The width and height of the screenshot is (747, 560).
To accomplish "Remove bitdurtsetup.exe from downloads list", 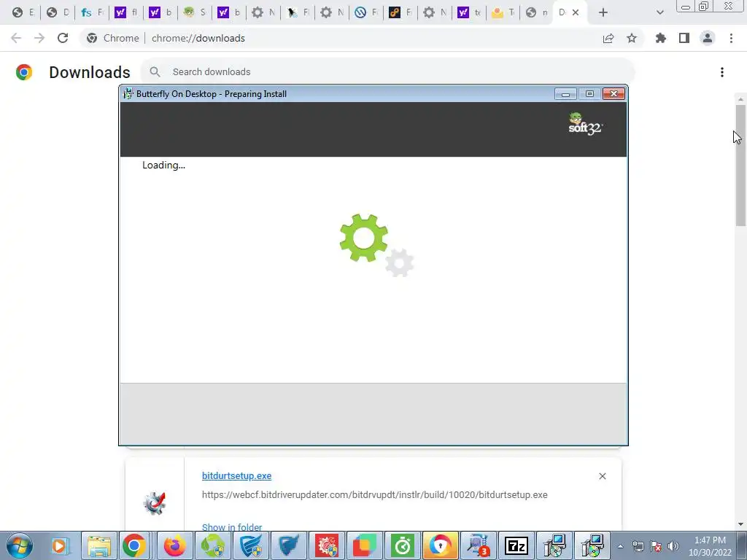I will [x=602, y=476].
